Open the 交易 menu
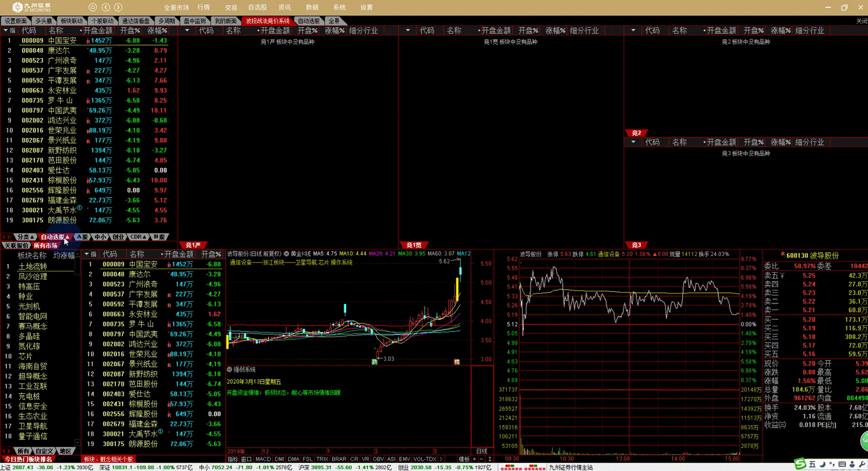 tap(231, 7)
